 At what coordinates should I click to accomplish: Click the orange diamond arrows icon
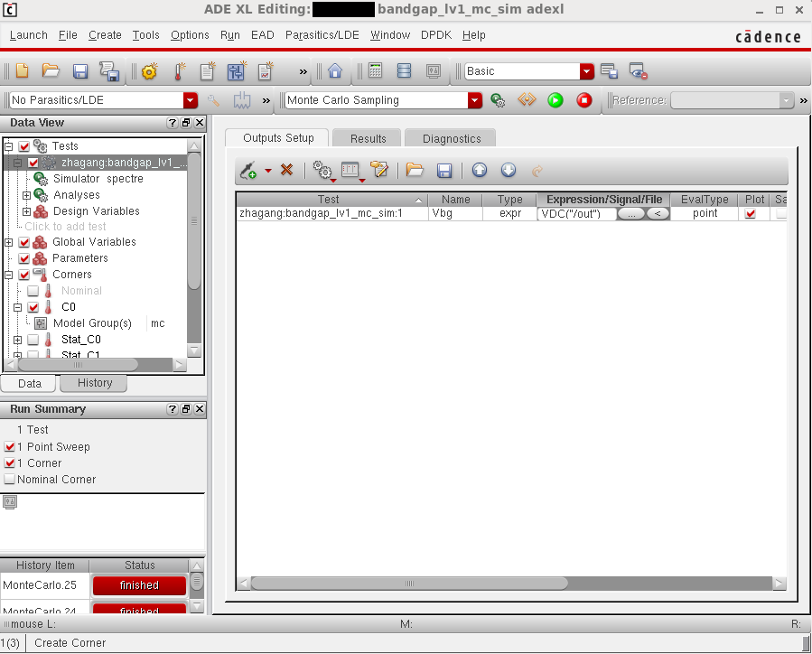[527, 99]
